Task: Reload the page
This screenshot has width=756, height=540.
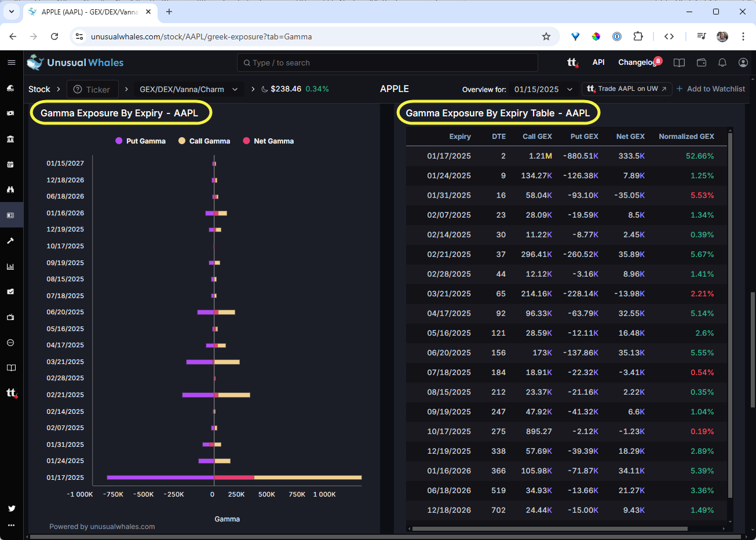Action: click(54, 36)
